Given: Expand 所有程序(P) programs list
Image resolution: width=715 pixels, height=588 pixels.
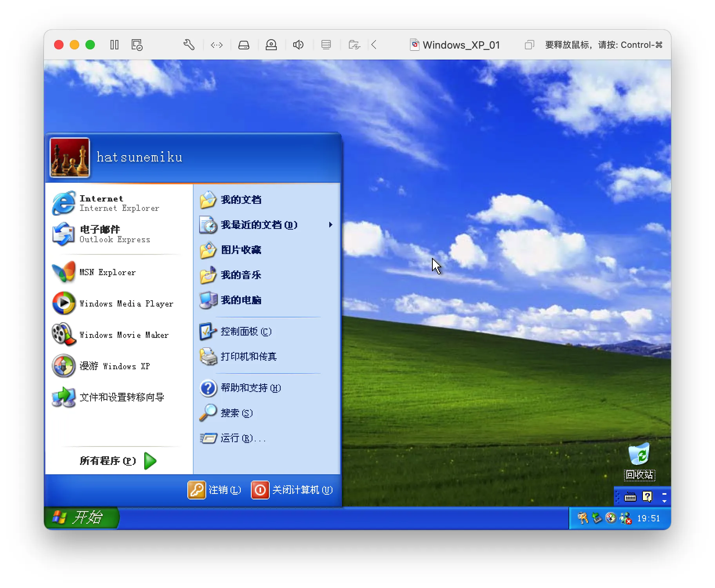Looking at the screenshot, I should (x=118, y=461).
